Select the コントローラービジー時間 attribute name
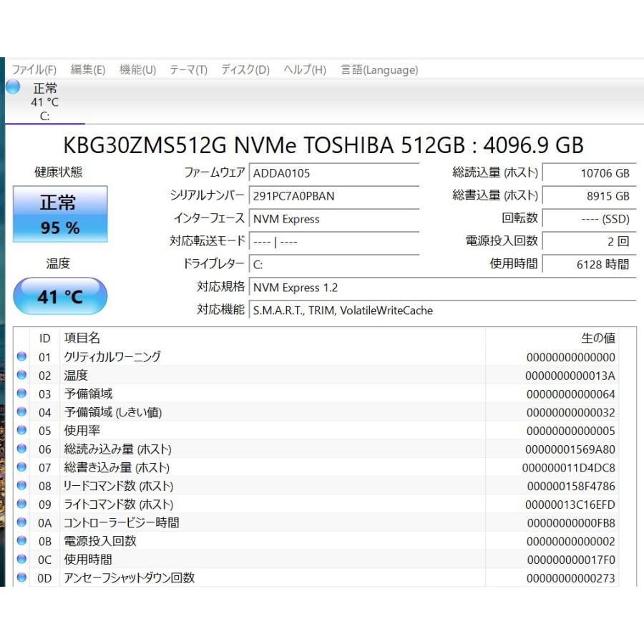 (122, 523)
